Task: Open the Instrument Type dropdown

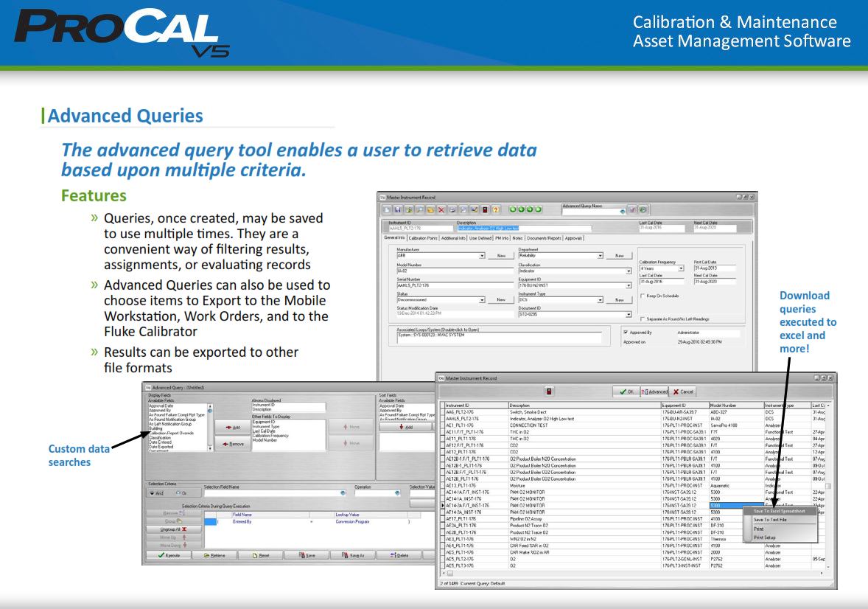Action: click(x=599, y=300)
